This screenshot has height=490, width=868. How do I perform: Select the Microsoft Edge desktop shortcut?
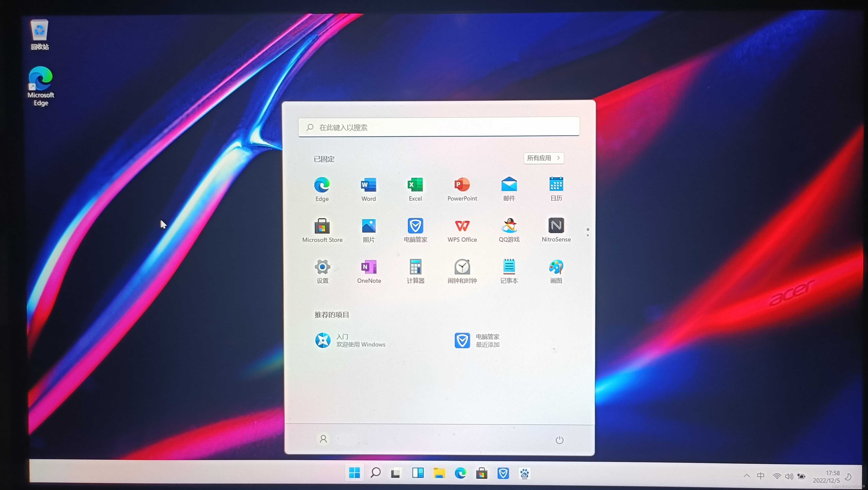pyautogui.click(x=41, y=86)
